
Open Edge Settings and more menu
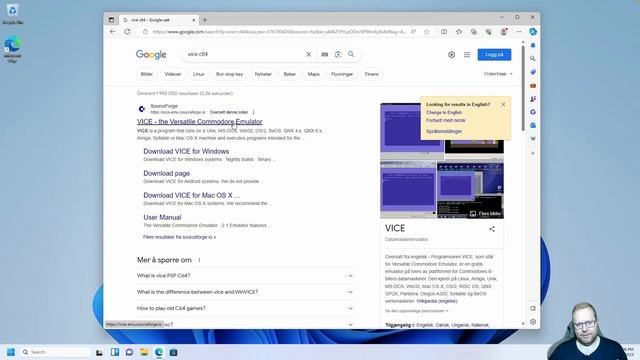point(519,32)
